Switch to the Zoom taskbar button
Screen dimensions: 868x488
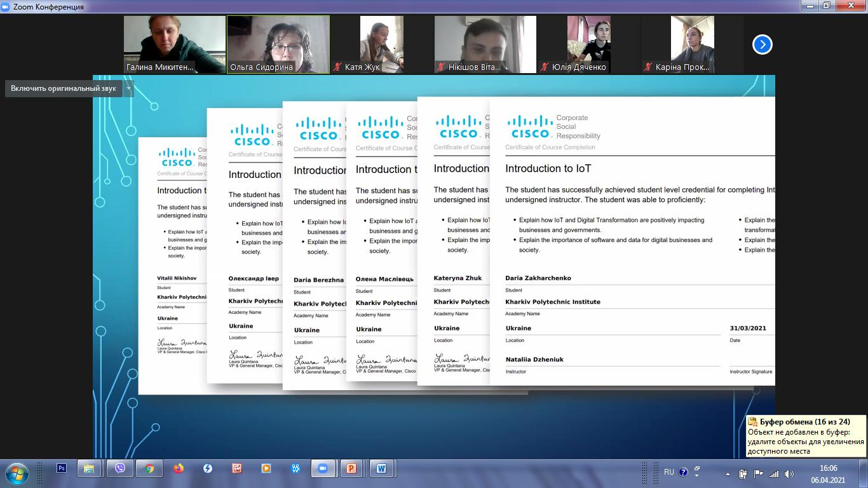pyautogui.click(x=323, y=468)
